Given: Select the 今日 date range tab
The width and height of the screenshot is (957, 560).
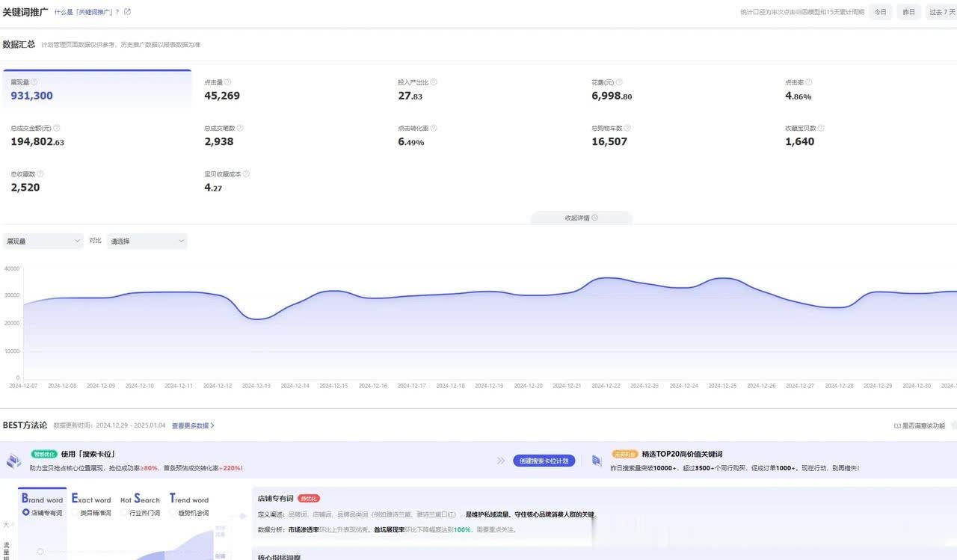Looking at the screenshot, I should (x=881, y=12).
